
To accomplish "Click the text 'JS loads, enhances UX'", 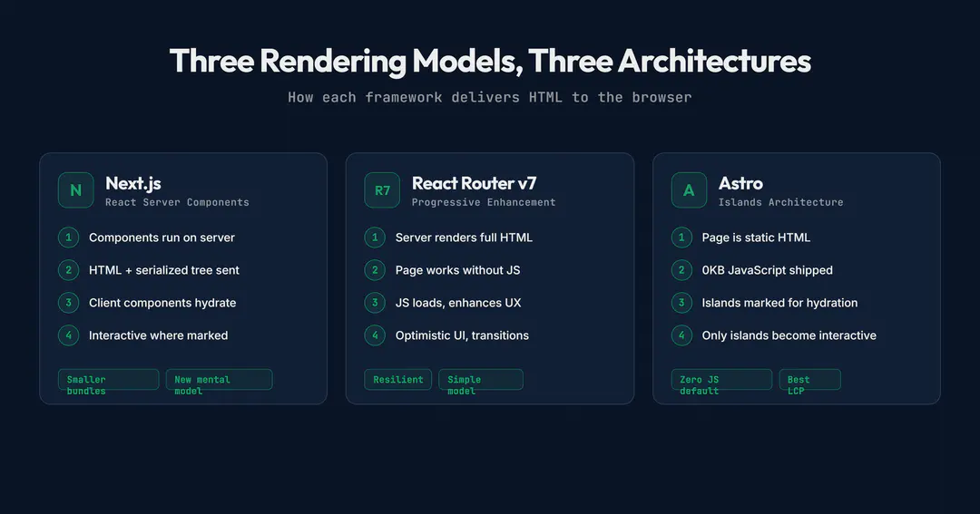I will click(458, 303).
